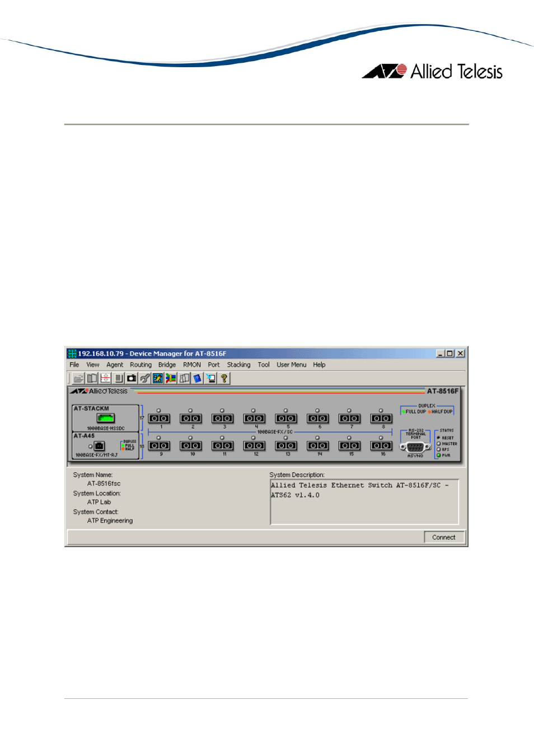Select fiber port 6 on the switch
Screen dimensions: 534x756
point(318,418)
